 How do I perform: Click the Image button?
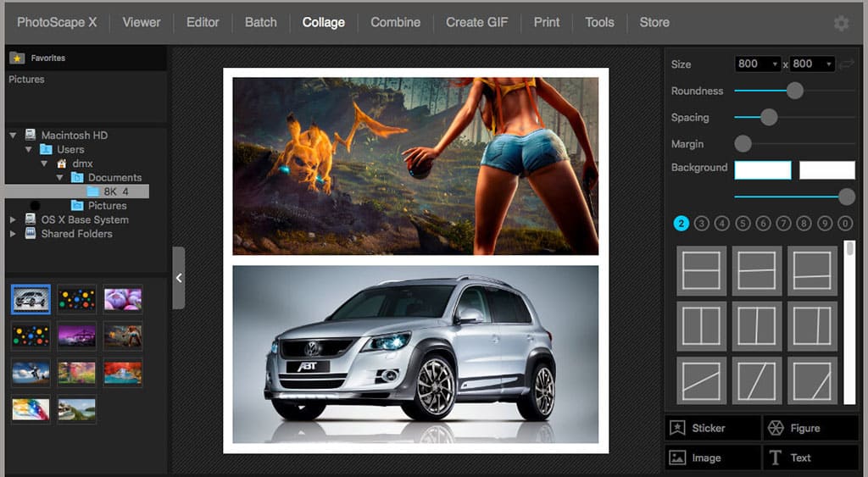(712, 458)
